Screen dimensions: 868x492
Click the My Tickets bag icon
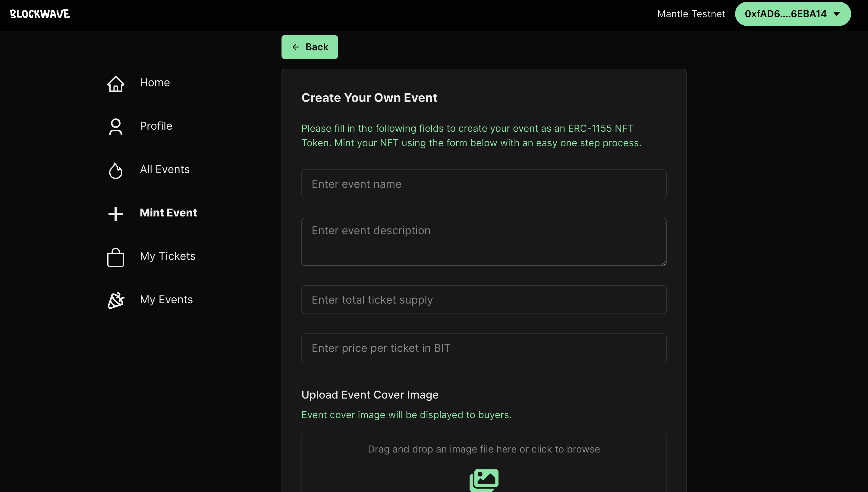pyautogui.click(x=115, y=257)
